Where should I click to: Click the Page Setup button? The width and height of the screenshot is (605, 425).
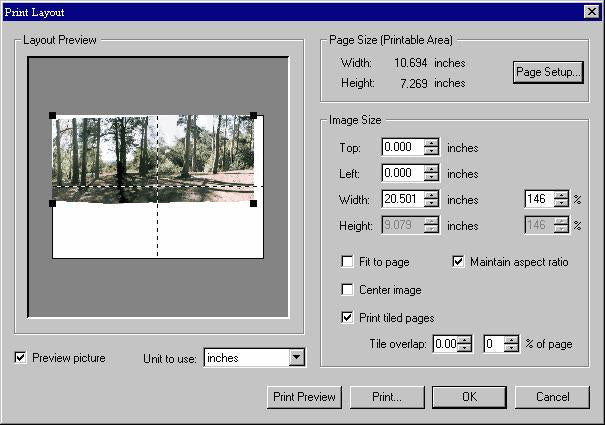(547, 73)
